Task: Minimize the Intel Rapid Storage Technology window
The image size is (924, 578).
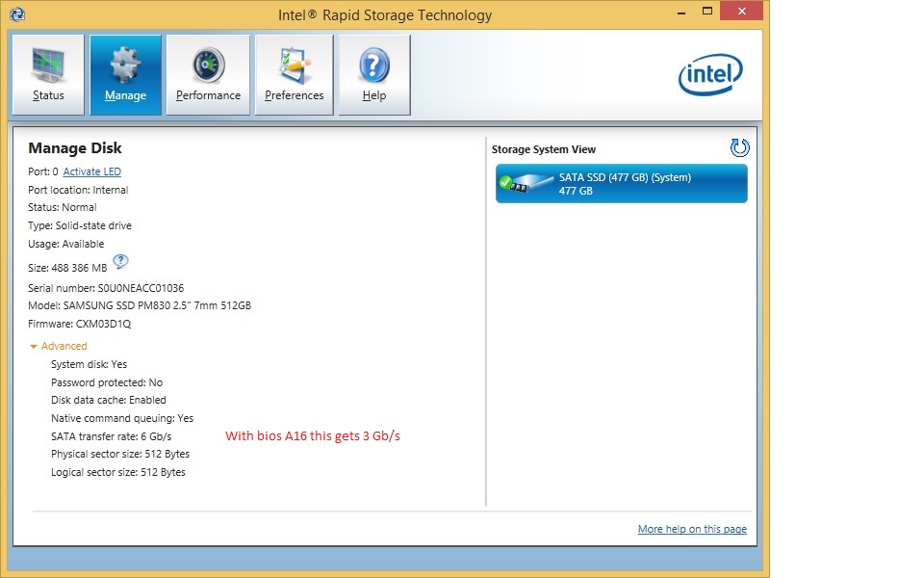Action: pos(681,12)
